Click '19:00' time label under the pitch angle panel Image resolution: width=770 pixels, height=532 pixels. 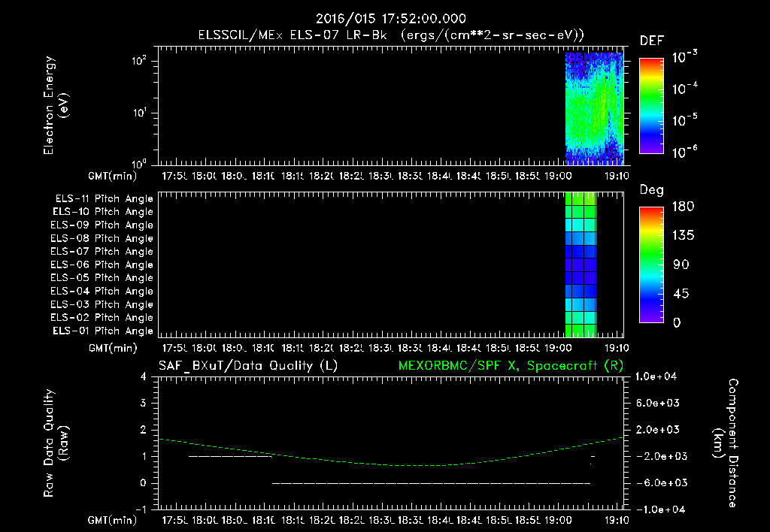558,348
